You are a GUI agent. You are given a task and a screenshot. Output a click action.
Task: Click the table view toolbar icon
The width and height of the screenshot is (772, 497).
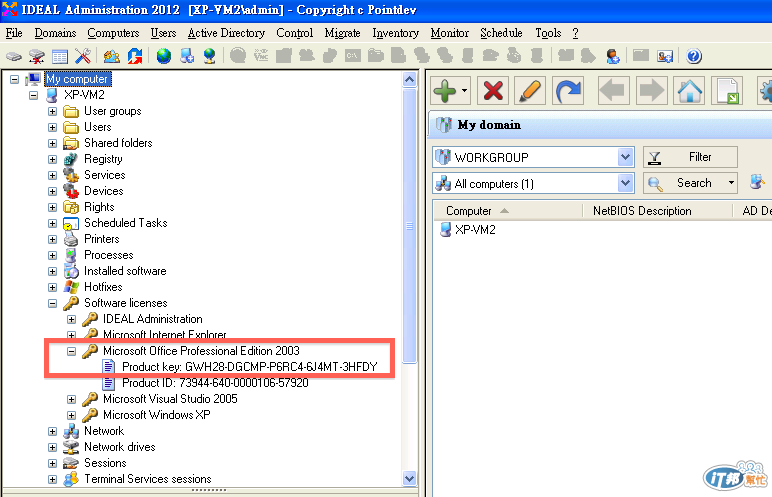(x=60, y=57)
